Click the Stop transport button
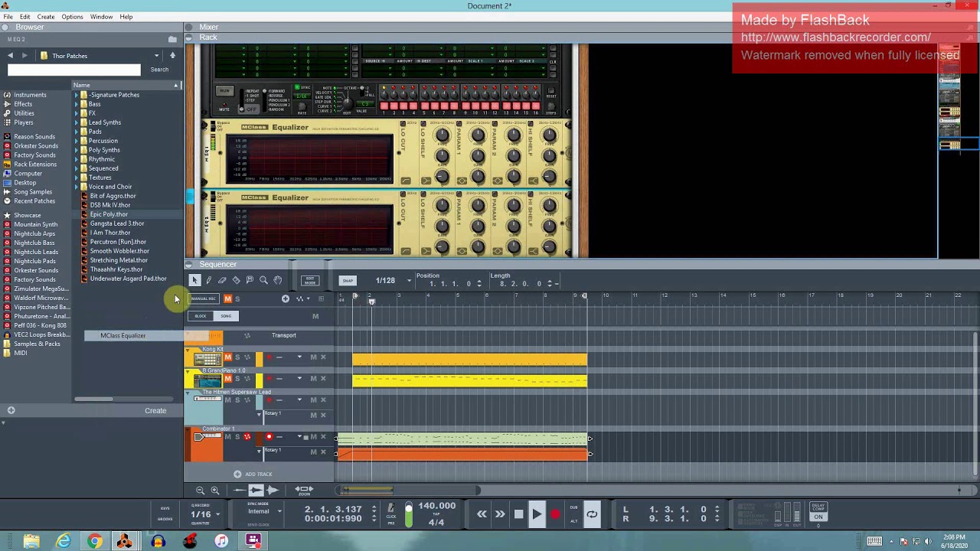Image resolution: width=980 pixels, height=551 pixels. click(x=518, y=514)
